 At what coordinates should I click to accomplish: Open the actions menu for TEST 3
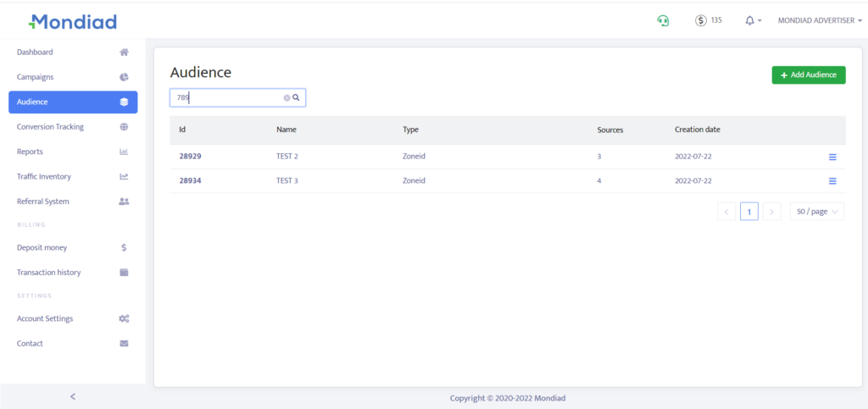click(832, 181)
